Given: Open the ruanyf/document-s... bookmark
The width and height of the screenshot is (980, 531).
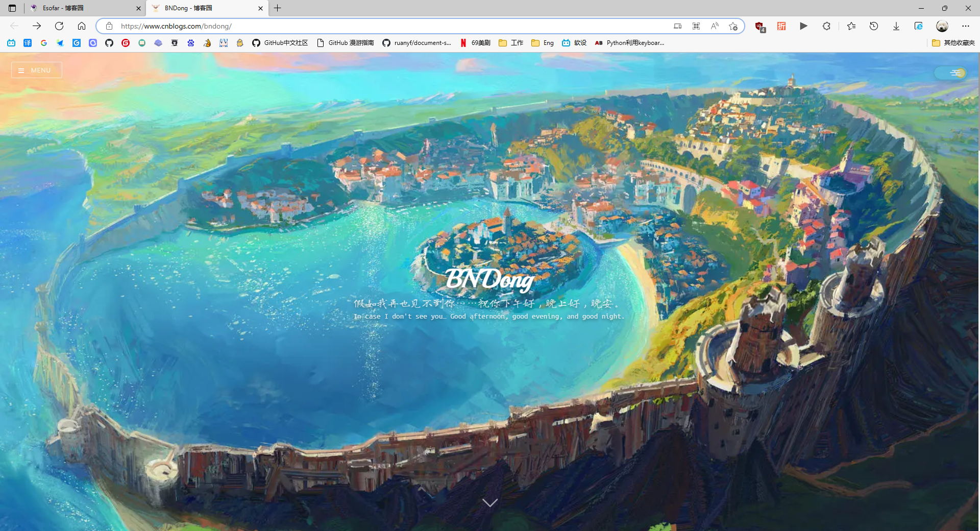Looking at the screenshot, I should 417,43.
